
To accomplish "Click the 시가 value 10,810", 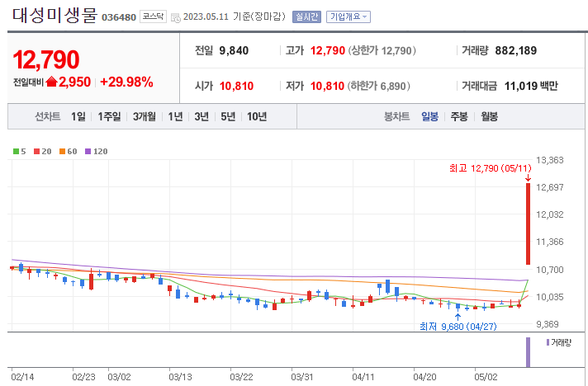I will pyautogui.click(x=236, y=86).
